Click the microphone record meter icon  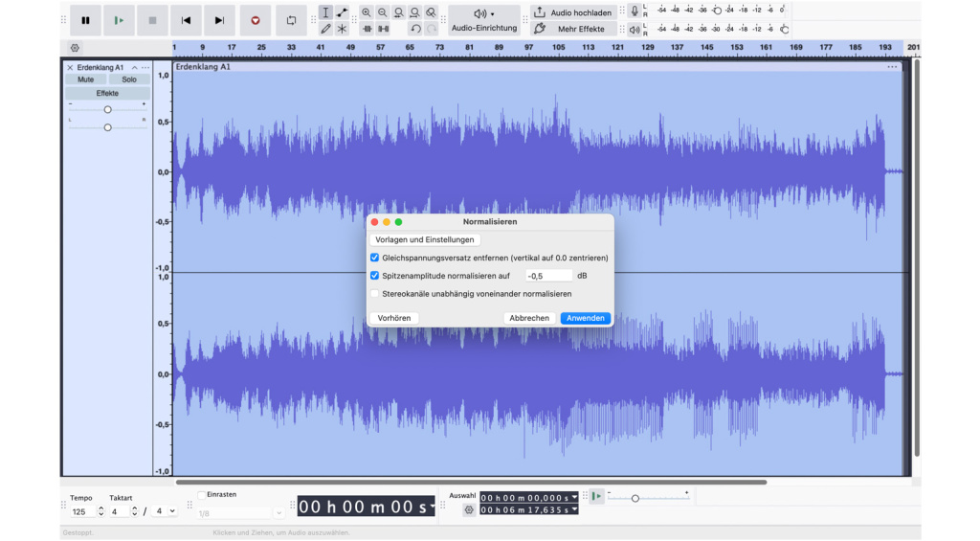(635, 11)
